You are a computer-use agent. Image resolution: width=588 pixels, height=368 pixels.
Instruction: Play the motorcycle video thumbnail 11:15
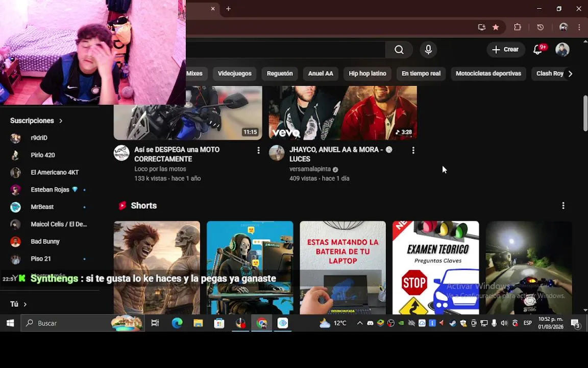[x=188, y=112]
